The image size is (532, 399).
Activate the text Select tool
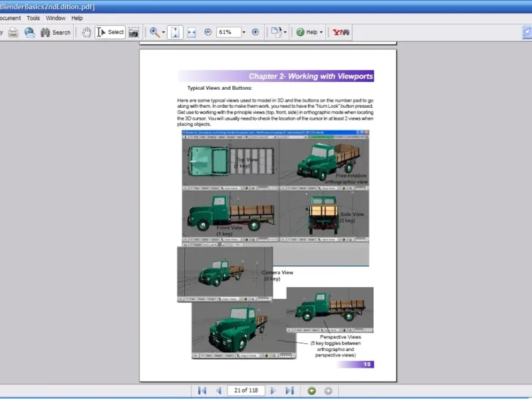click(110, 32)
